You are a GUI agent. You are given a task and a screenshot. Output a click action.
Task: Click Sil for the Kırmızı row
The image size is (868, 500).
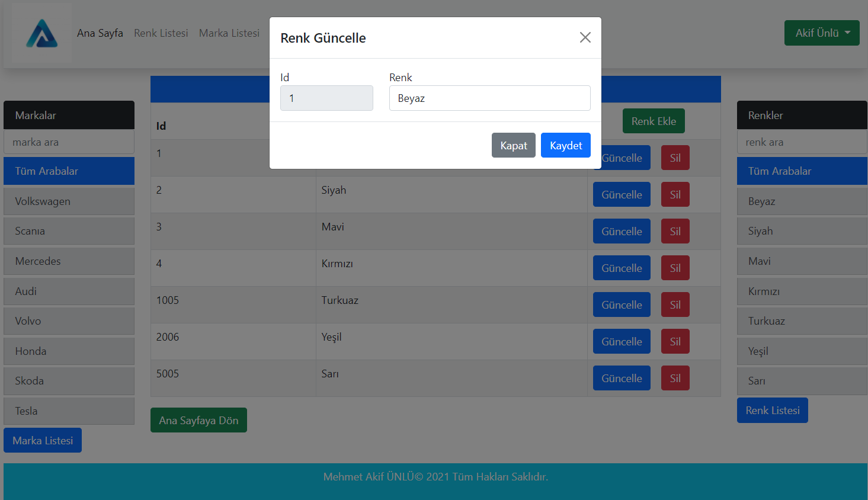click(x=675, y=268)
